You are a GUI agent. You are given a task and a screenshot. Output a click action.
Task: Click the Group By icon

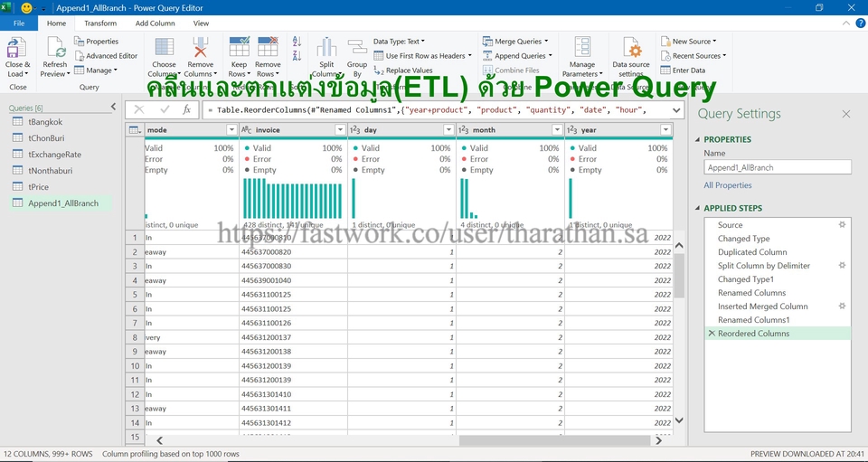pos(357,48)
